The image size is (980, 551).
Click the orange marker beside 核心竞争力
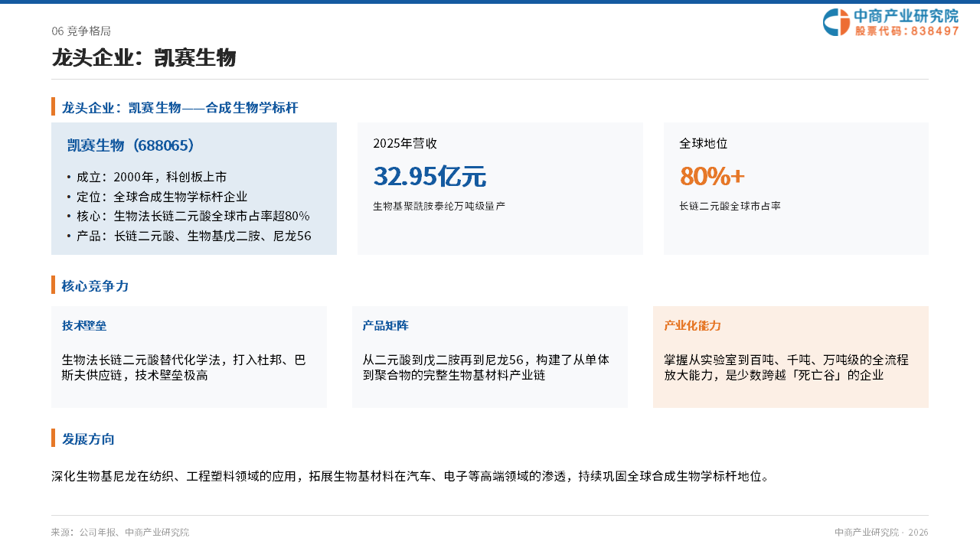(x=53, y=285)
